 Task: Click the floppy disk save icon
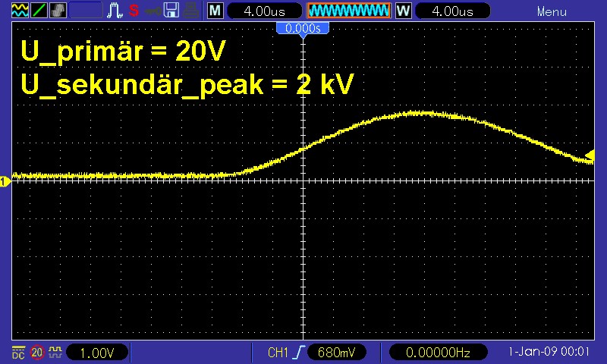tap(171, 11)
